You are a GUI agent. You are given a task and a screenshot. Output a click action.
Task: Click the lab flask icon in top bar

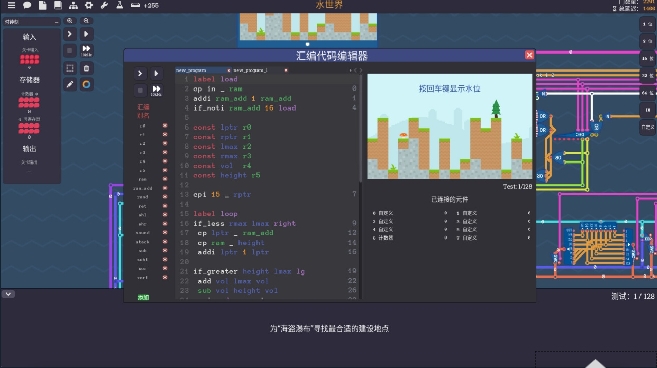pyautogui.click(x=120, y=5)
